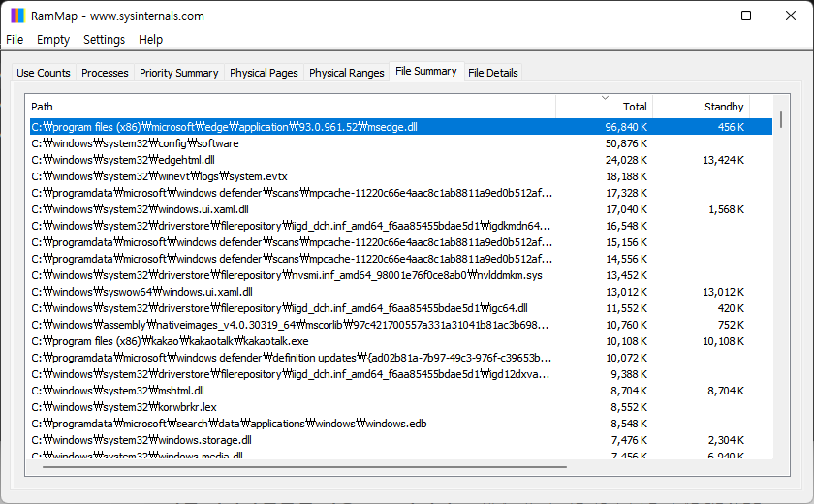Sort by the Path column header

pyautogui.click(x=293, y=107)
